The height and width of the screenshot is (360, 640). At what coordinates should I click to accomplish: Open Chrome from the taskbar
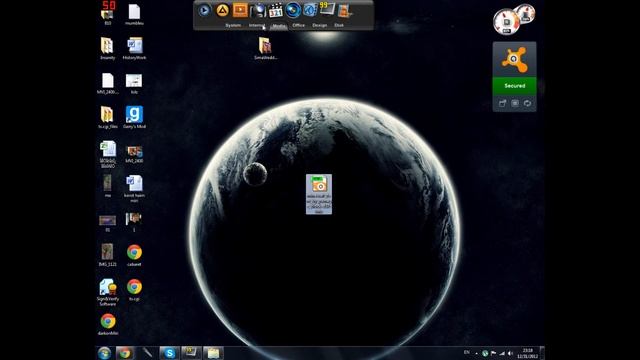point(124,353)
